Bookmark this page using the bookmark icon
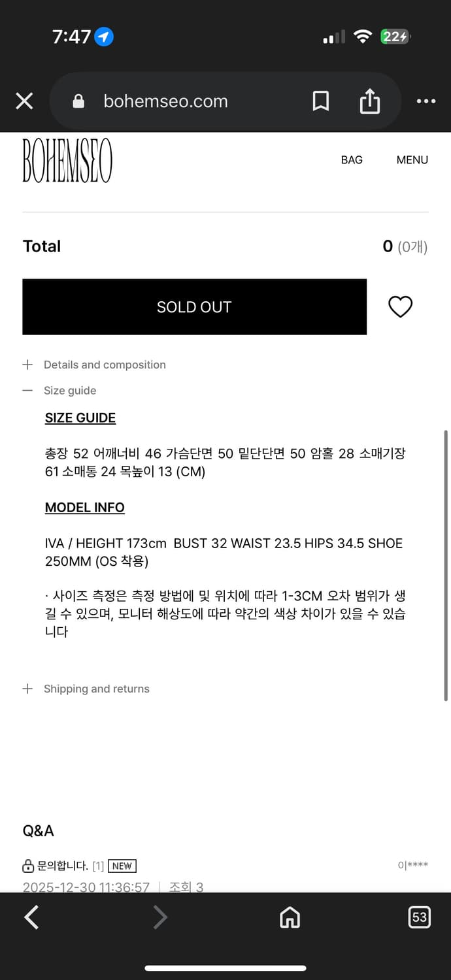This screenshot has height=980, width=451. click(x=320, y=101)
